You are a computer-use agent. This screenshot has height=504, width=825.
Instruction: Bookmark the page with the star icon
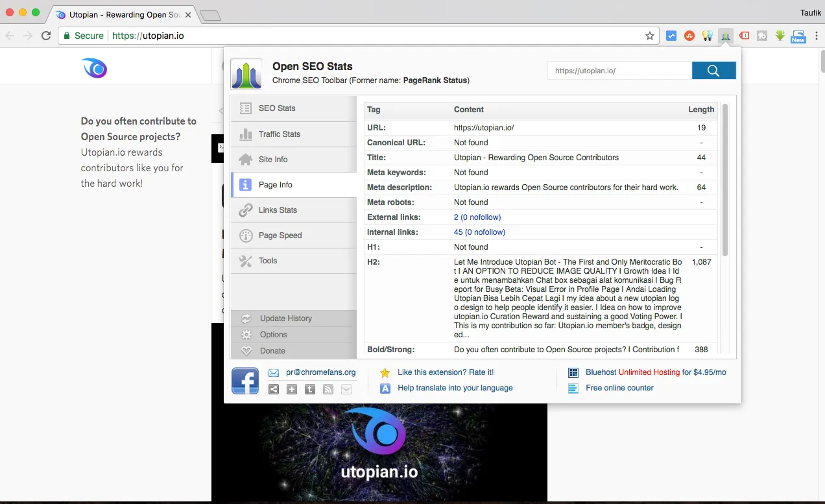(x=650, y=36)
